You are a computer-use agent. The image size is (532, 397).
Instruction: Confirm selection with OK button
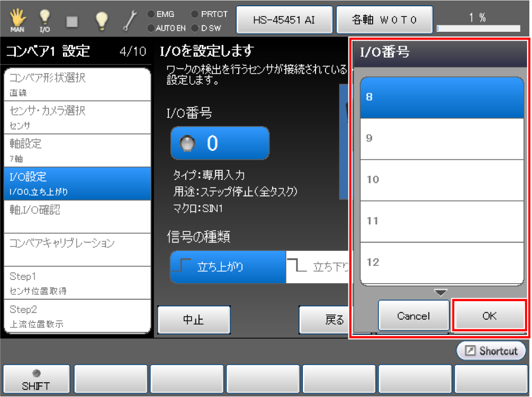point(489,316)
